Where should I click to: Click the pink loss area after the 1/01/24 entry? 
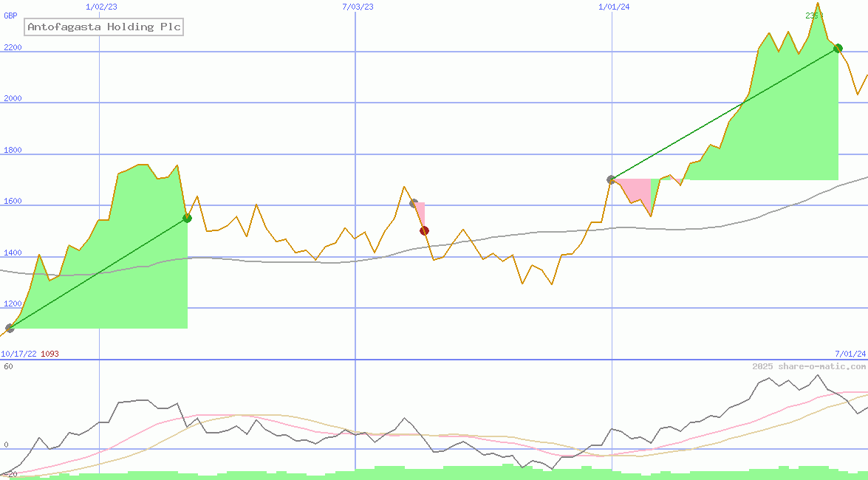pyautogui.click(x=635, y=190)
